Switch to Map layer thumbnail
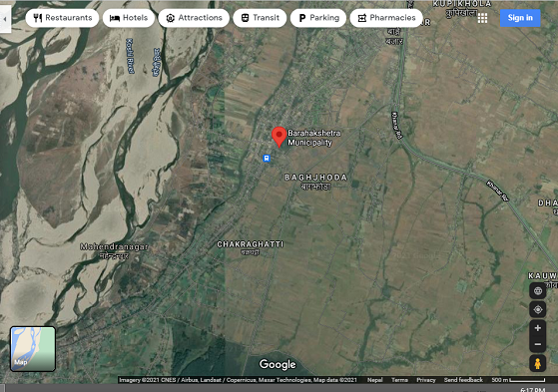Screen dimensions: 558x392 (x=33, y=349)
